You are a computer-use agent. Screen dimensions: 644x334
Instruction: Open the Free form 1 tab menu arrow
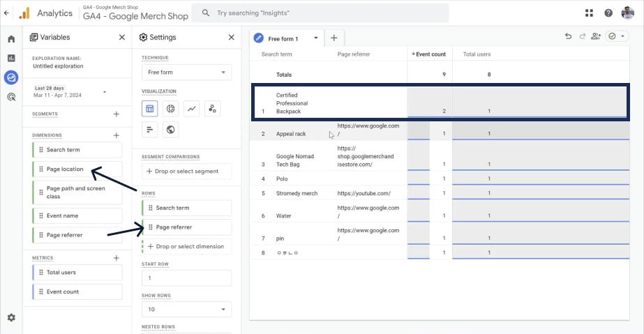point(316,38)
